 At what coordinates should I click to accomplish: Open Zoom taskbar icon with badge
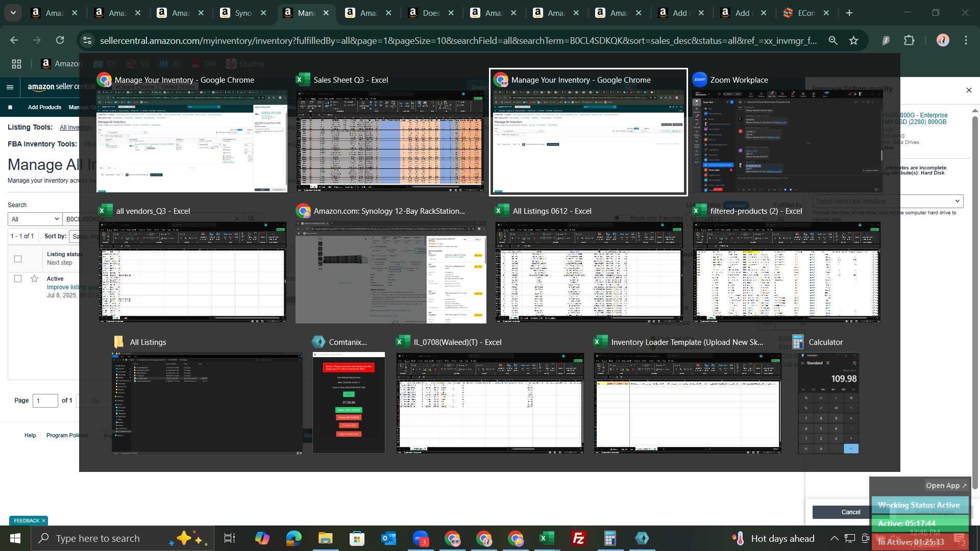pos(421,538)
